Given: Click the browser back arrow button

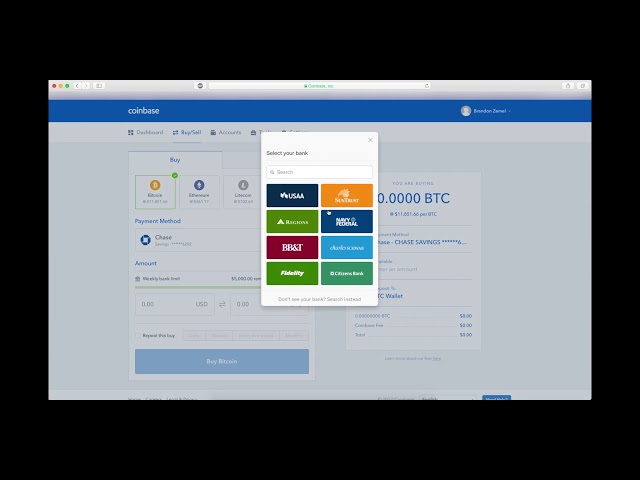Looking at the screenshot, I should [77, 86].
